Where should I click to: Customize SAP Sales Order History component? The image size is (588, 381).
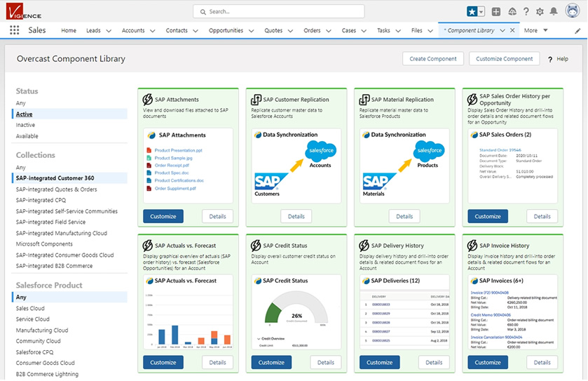coord(488,216)
